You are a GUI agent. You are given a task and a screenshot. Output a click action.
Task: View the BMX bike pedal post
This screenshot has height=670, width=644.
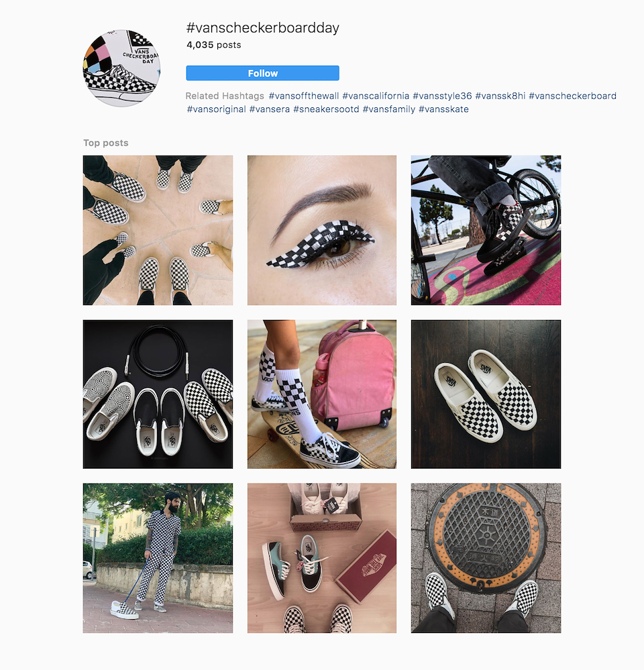[486, 230]
